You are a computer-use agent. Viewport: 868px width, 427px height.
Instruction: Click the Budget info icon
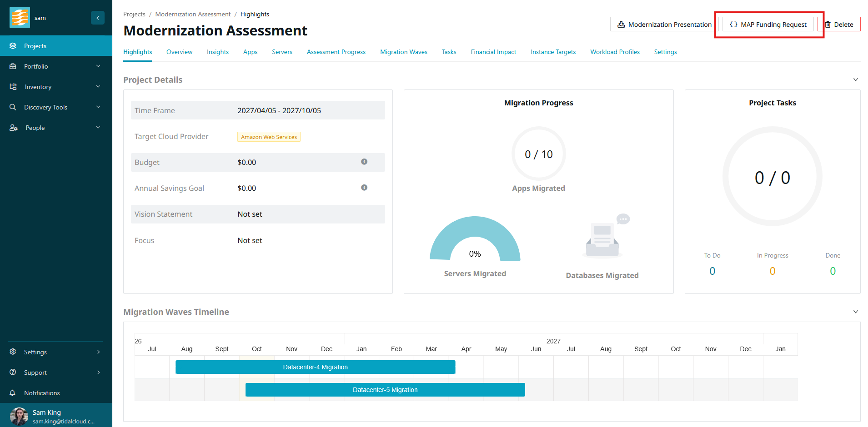[x=364, y=162]
